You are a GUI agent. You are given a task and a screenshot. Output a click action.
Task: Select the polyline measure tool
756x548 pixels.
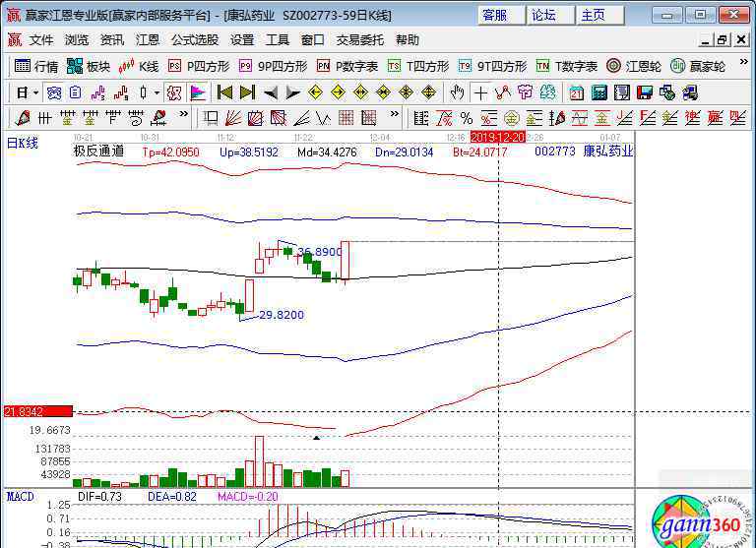tap(502, 92)
